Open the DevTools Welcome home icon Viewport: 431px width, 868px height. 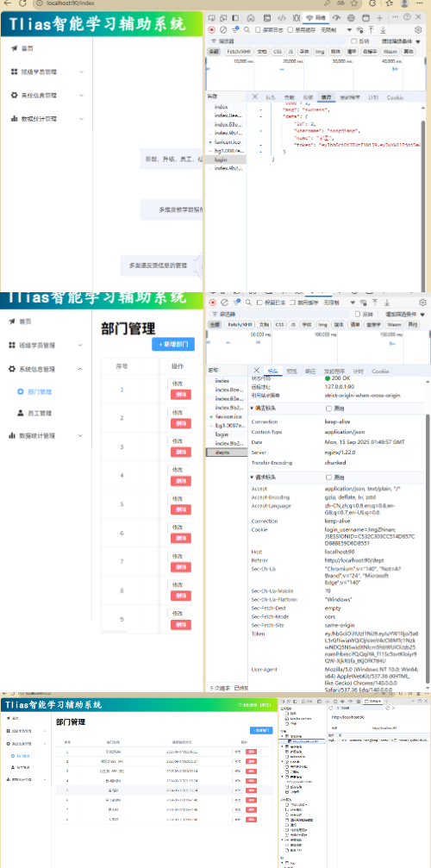click(x=251, y=17)
